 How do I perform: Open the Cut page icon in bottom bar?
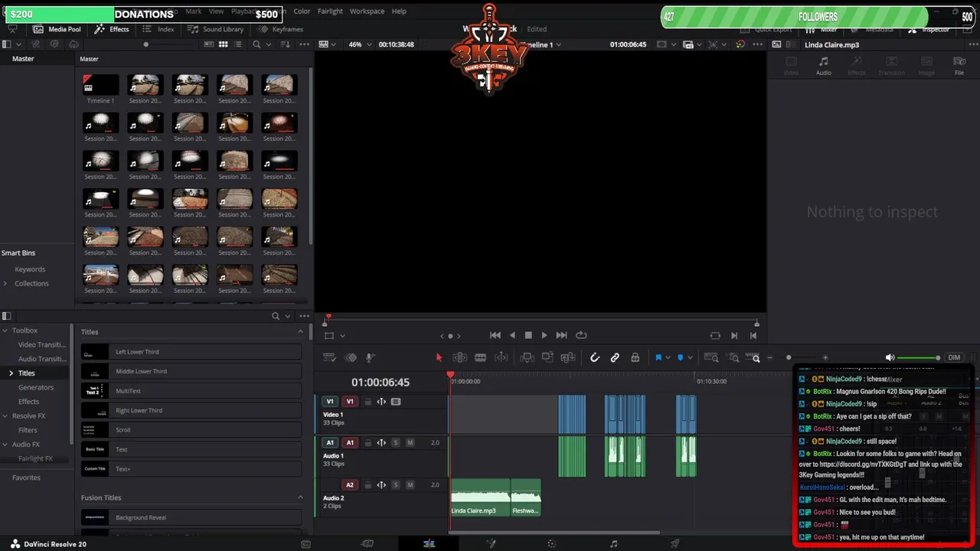tap(367, 543)
